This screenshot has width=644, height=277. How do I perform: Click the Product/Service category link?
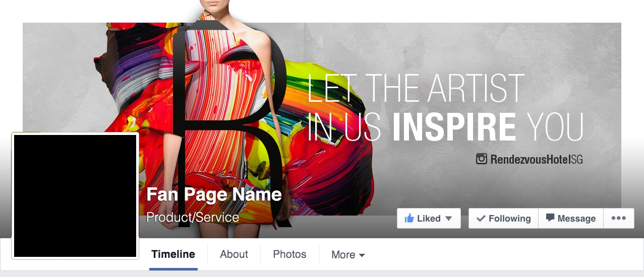[x=193, y=218]
